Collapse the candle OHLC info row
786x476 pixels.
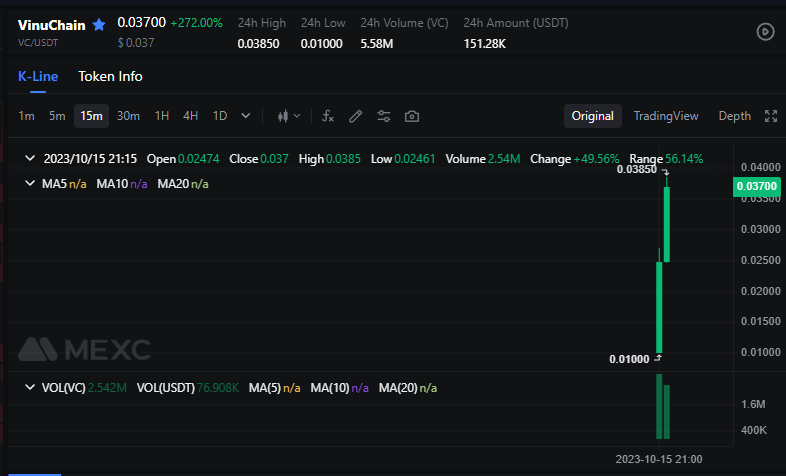pos(30,158)
